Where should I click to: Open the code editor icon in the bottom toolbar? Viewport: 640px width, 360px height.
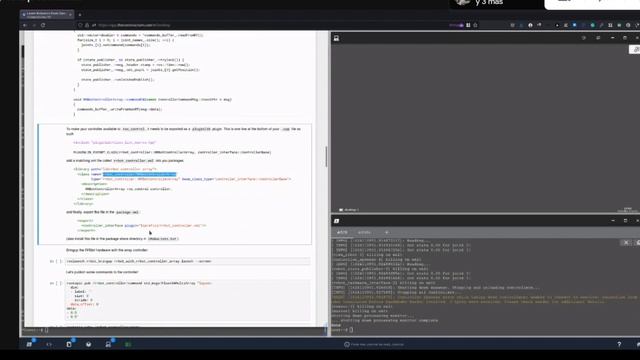click(x=49, y=344)
